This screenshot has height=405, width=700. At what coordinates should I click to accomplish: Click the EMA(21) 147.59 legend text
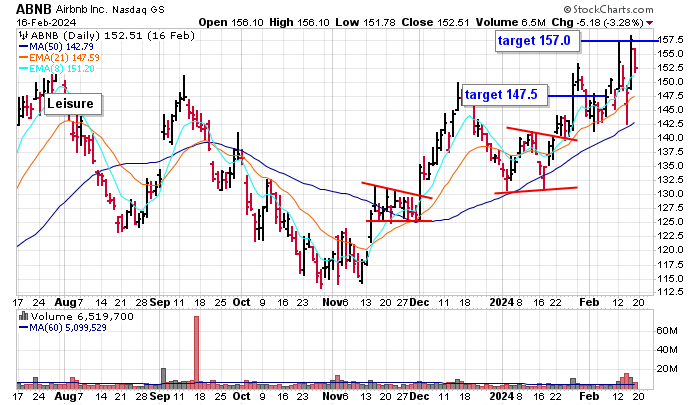(64, 58)
